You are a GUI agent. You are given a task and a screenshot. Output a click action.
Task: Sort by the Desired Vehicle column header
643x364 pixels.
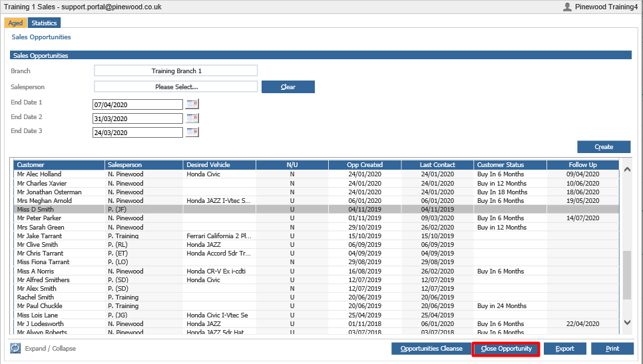pos(220,165)
